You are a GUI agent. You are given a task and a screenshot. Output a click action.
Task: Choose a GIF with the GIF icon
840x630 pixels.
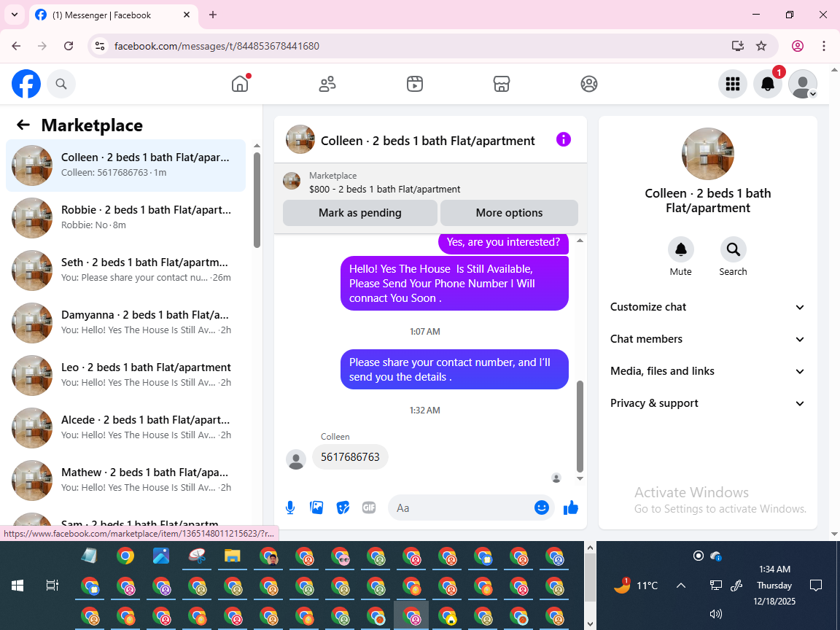tap(368, 507)
